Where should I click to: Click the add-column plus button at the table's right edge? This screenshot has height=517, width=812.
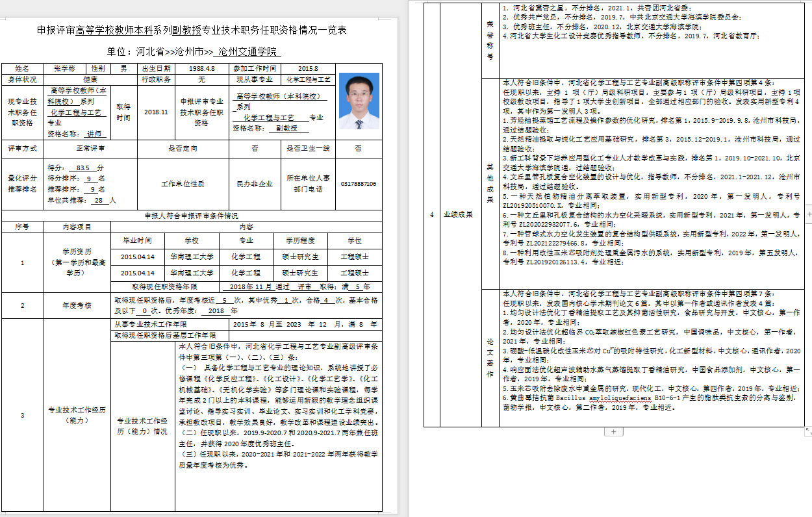(808, 214)
